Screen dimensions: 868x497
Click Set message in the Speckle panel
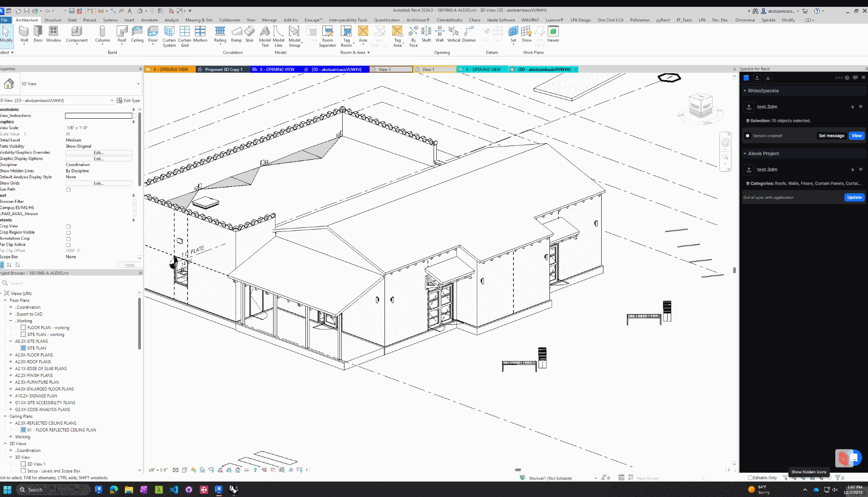click(831, 136)
